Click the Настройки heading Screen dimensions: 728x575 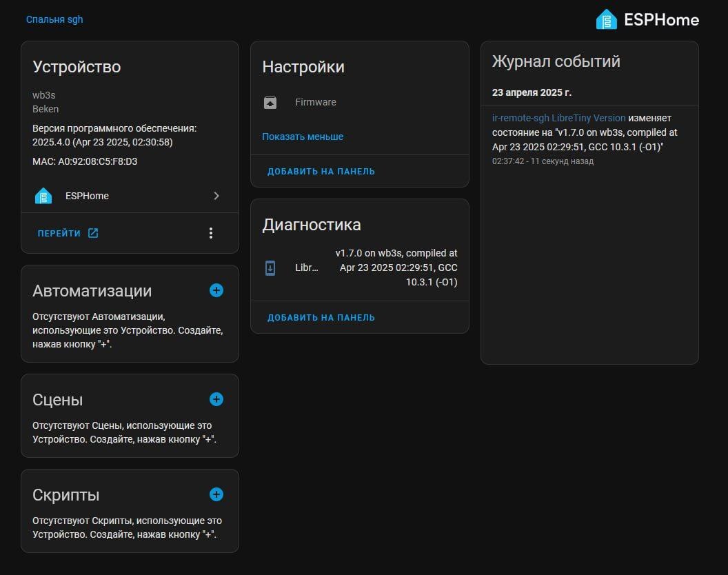[x=303, y=67]
